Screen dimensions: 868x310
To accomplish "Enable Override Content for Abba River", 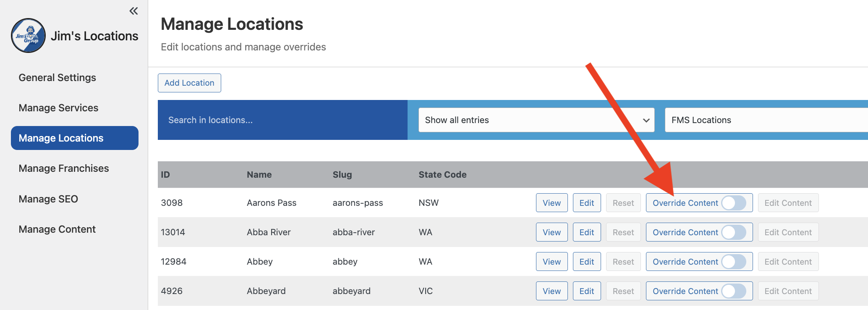I will (x=733, y=232).
